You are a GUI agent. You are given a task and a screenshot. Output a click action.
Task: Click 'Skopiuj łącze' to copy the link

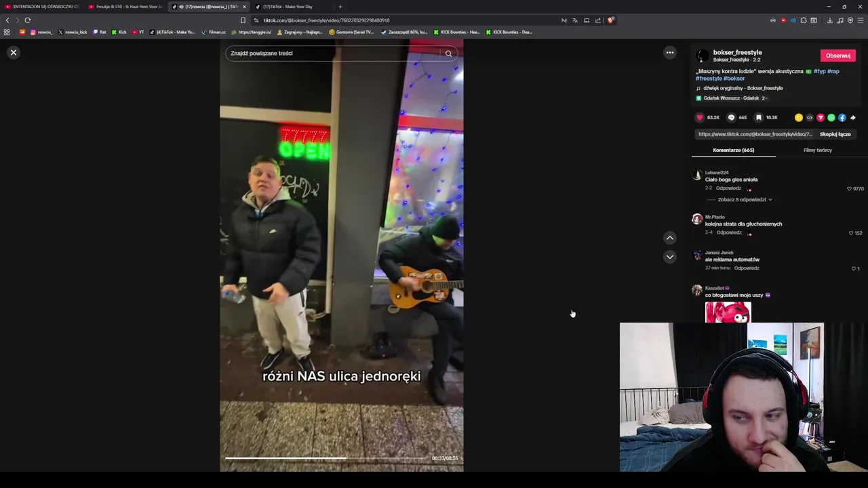point(835,134)
